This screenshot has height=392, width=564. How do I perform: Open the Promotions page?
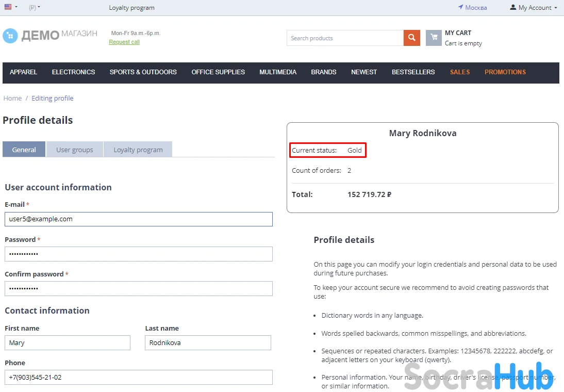point(505,72)
